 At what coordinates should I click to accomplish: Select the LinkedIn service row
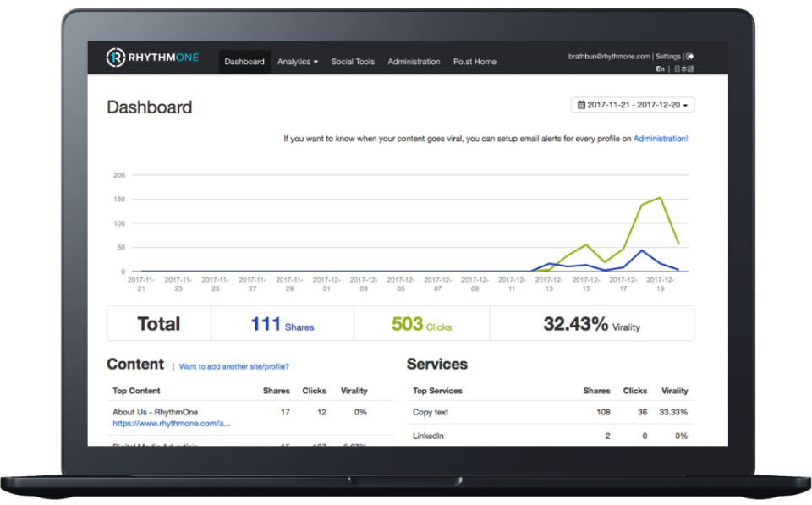[551, 436]
